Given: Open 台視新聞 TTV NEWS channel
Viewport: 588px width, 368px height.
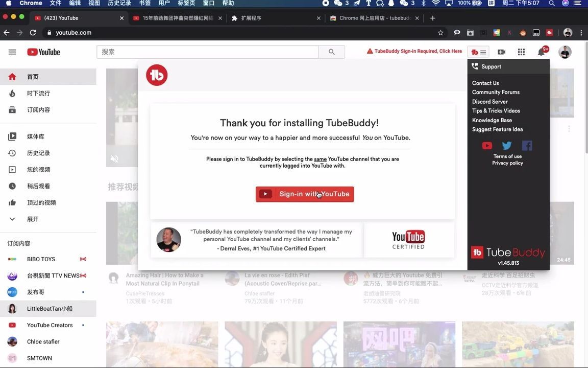Looking at the screenshot, I should pos(48,275).
